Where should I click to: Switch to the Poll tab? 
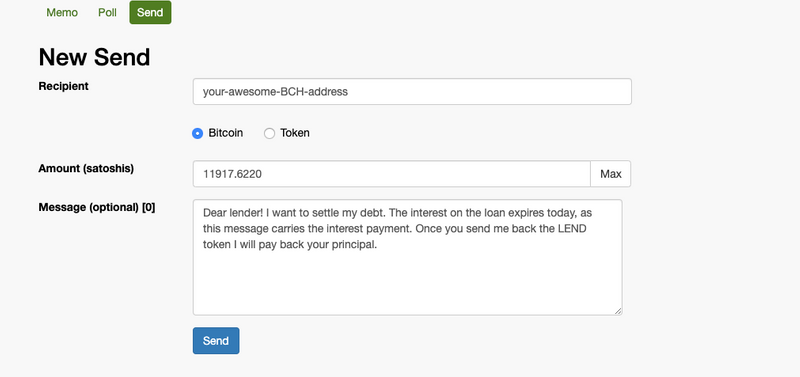(107, 13)
